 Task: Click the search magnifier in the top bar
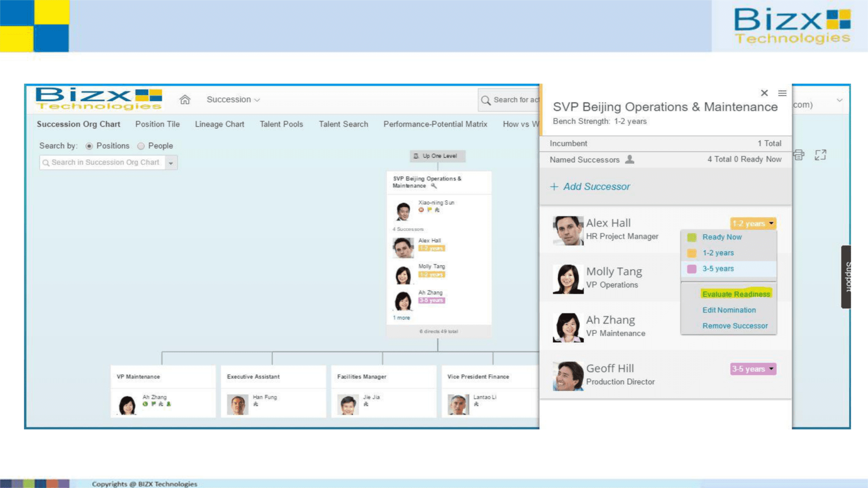point(486,100)
